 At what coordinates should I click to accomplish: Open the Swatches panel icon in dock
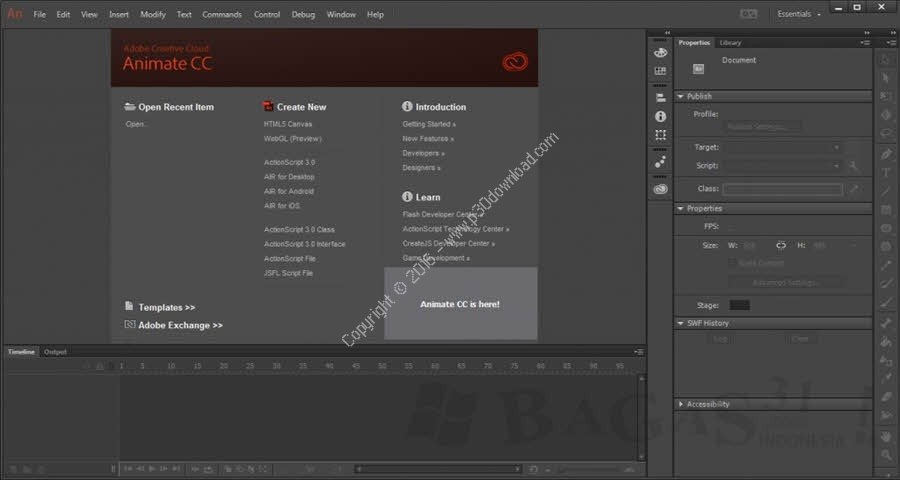pos(660,71)
